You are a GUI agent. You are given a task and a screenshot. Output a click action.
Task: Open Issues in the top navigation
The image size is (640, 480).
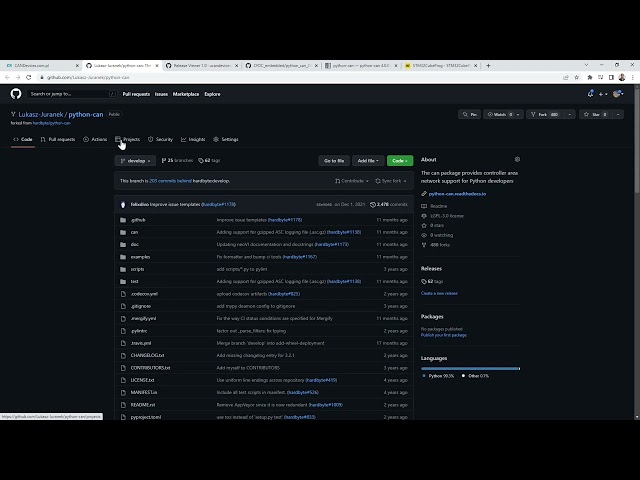click(x=161, y=94)
